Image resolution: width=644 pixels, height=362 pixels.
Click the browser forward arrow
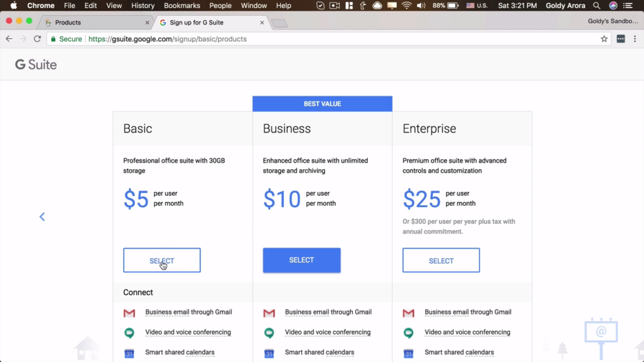click(23, 39)
